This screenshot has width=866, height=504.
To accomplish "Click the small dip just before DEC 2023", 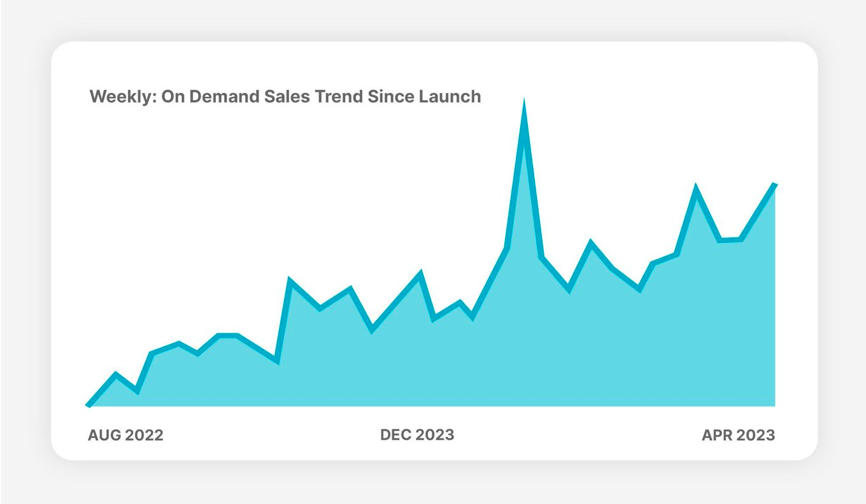I will [x=371, y=332].
